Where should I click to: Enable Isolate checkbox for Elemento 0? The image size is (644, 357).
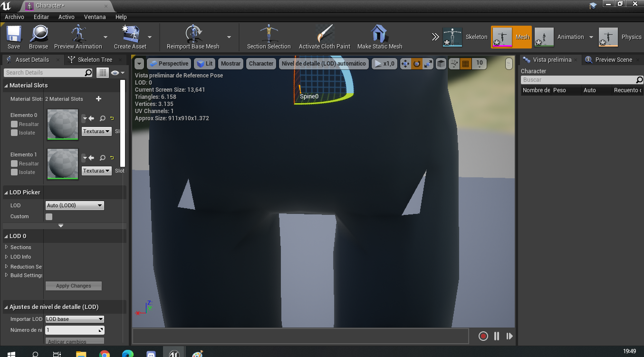click(x=14, y=133)
